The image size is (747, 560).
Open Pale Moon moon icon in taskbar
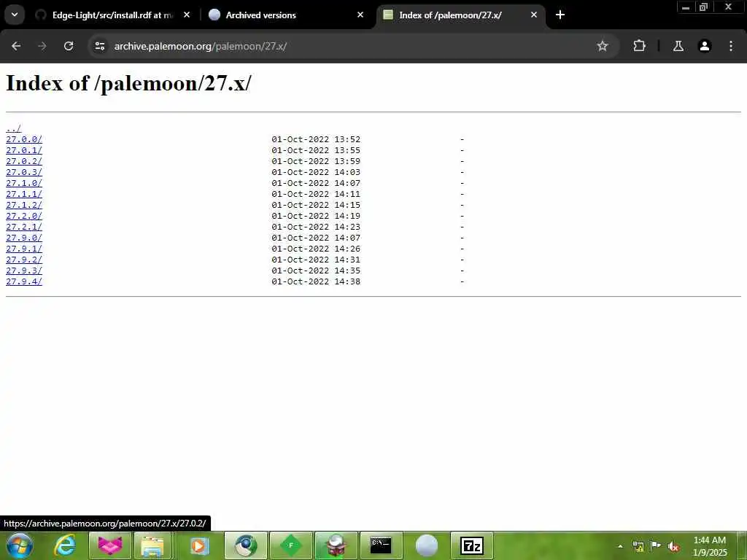pos(426,545)
